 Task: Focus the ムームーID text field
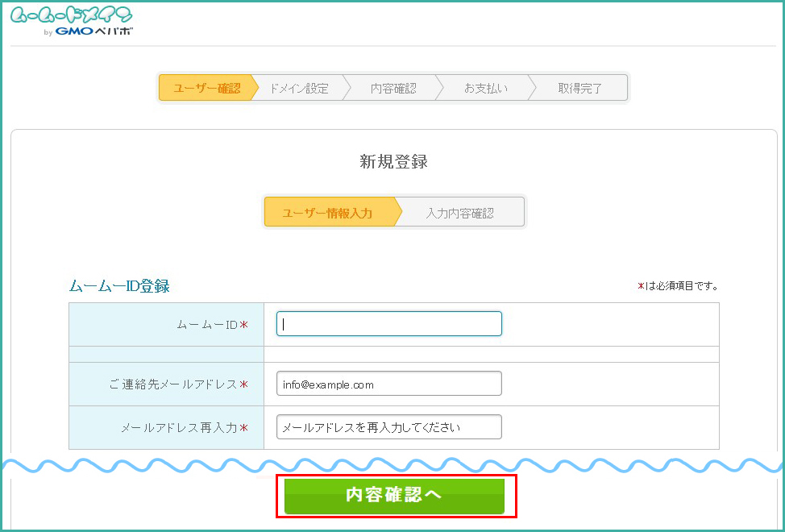pos(388,324)
